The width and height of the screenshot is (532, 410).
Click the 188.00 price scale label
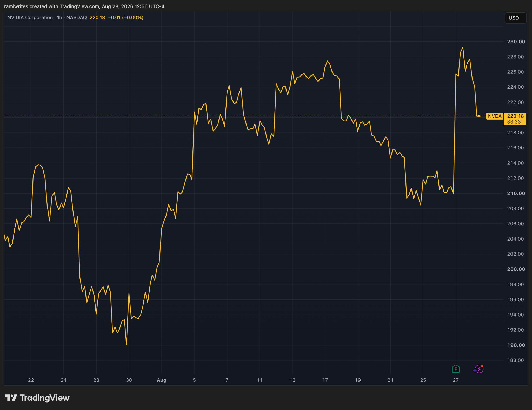515,360
